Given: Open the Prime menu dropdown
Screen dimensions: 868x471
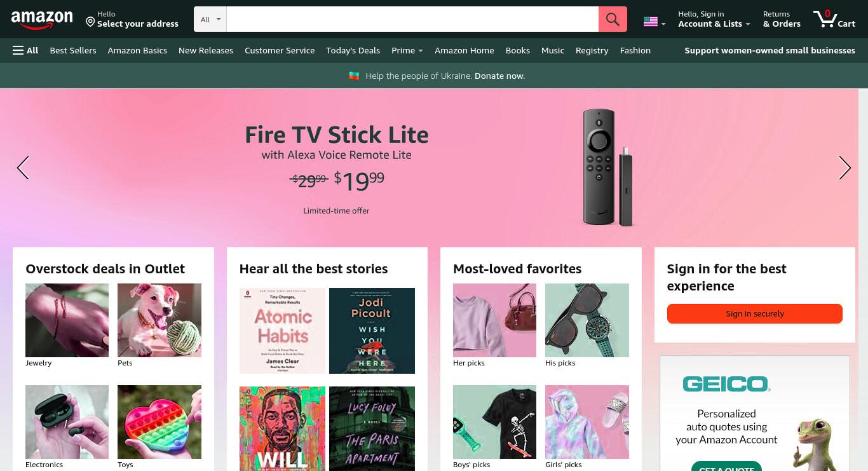Looking at the screenshot, I should 407,50.
